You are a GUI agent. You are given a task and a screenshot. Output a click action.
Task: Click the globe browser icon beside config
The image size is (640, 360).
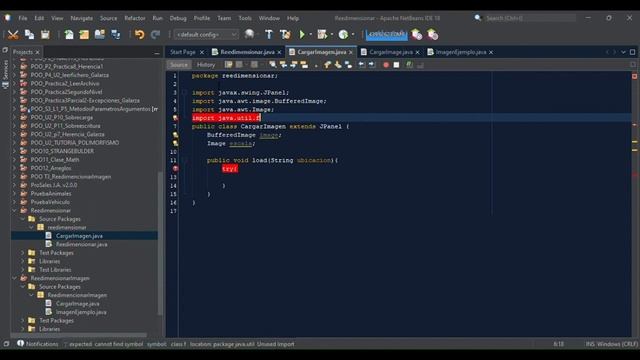[x=249, y=35]
